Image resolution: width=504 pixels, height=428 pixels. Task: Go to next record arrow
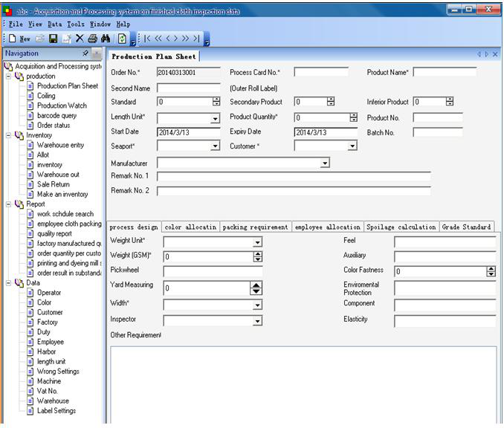[175, 38]
